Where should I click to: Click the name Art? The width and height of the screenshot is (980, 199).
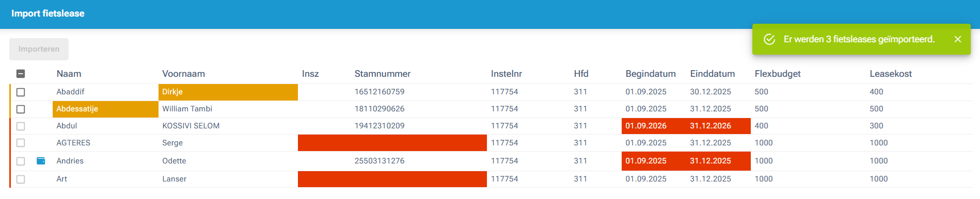coord(61,179)
